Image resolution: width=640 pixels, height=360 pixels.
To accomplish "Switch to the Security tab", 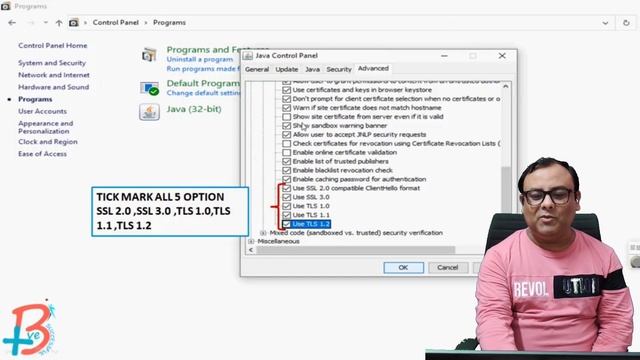I will [339, 69].
